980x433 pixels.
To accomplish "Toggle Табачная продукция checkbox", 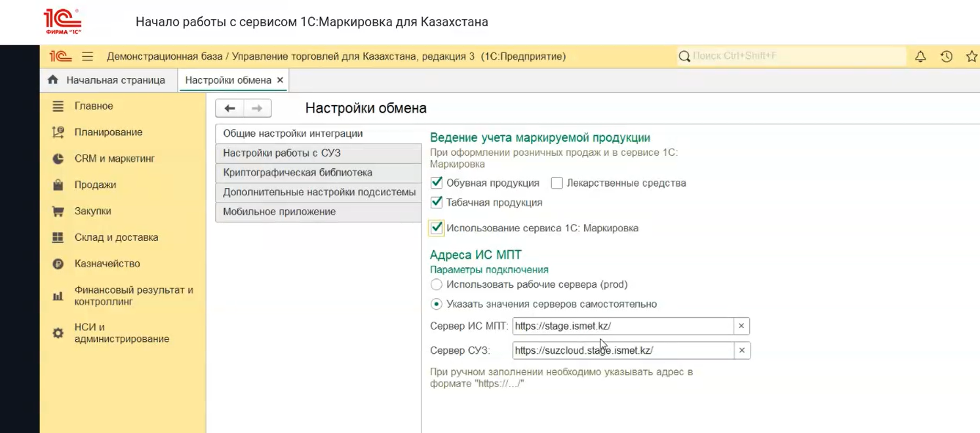I will (x=437, y=202).
